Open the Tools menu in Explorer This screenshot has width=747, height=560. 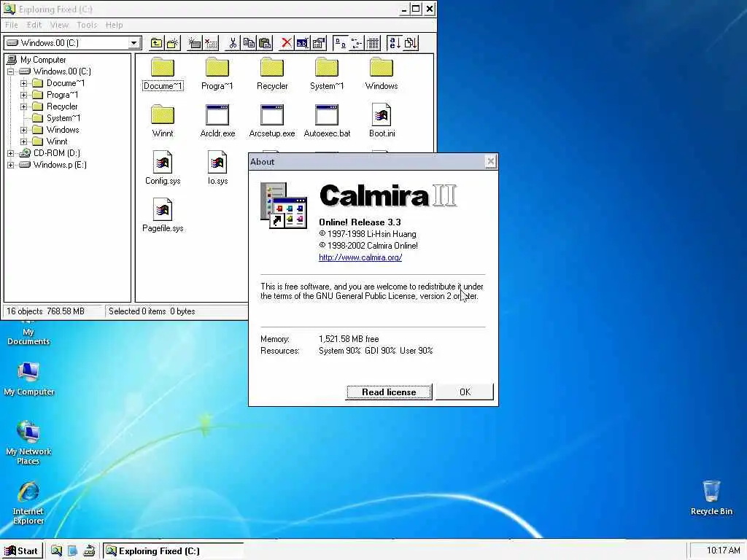point(87,25)
